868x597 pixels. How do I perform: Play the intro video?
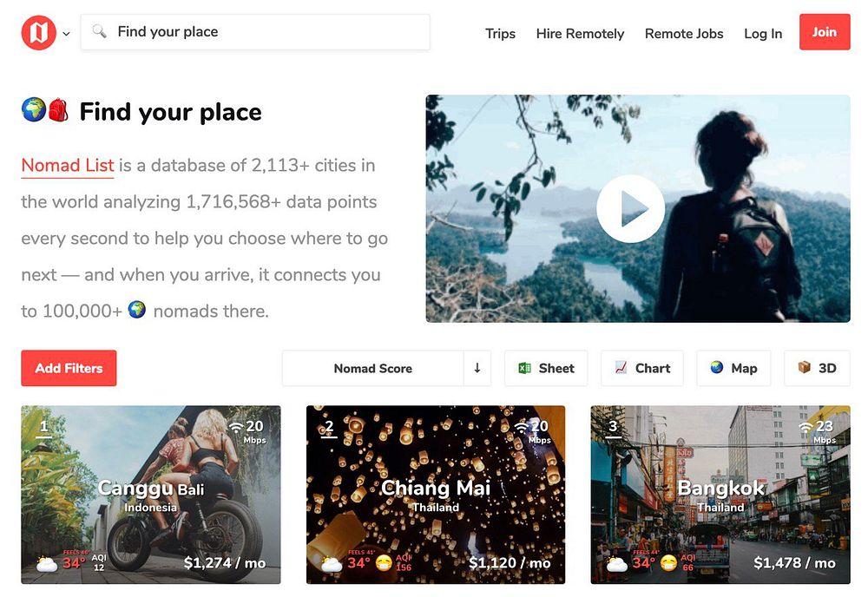630,208
